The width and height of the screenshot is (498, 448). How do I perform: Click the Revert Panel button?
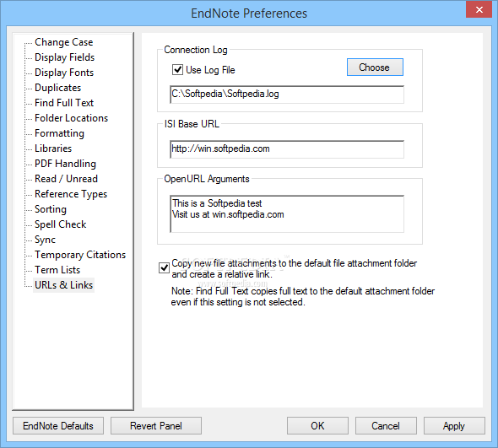point(156,426)
